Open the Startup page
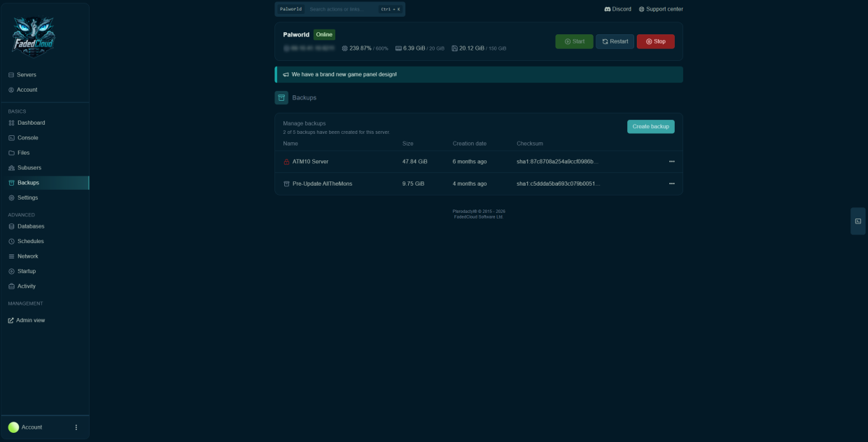868x442 pixels. [x=45, y=271]
